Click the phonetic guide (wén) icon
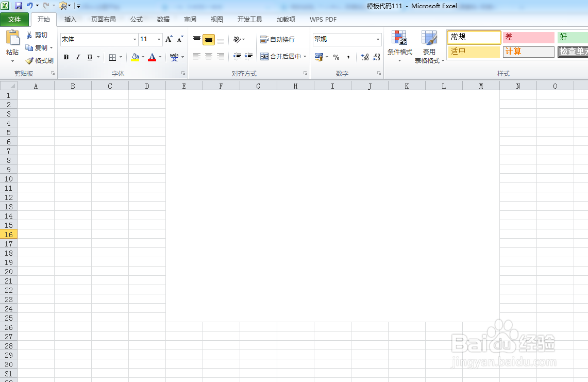This screenshot has height=382, width=588. click(x=174, y=57)
